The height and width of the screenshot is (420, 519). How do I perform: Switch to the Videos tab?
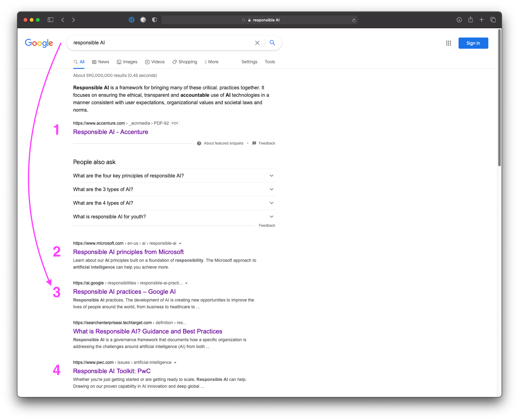[x=155, y=62]
